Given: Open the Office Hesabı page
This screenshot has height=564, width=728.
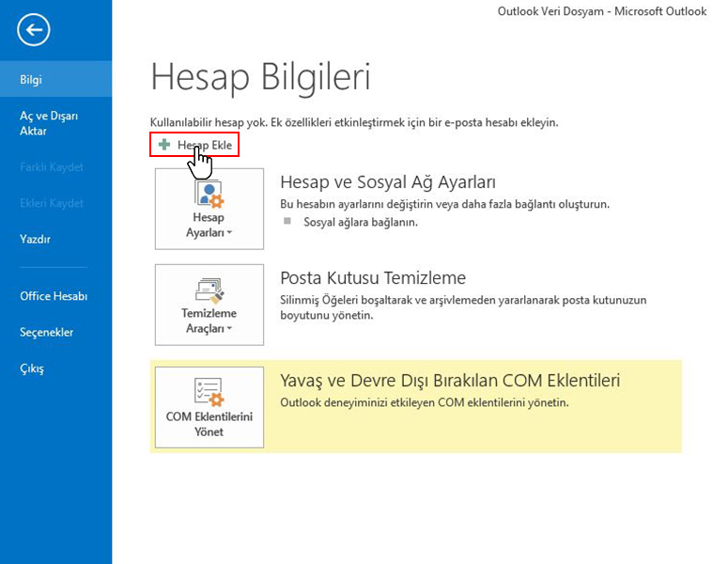Looking at the screenshot, I should tap(54, 296).
